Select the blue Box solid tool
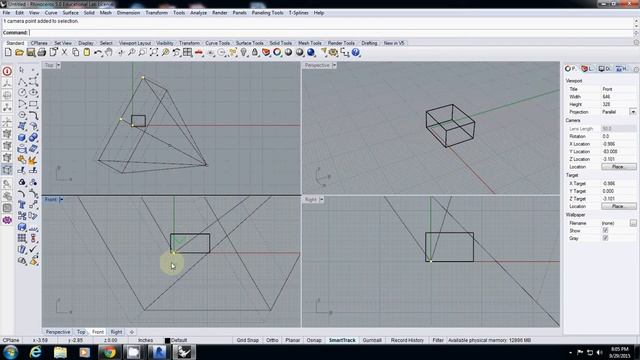640x360 pixels. point(22,137)
